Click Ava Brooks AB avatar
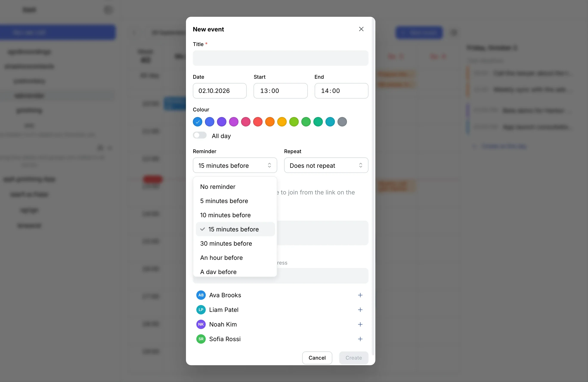 pyautogui.click(x=201, y=295)
